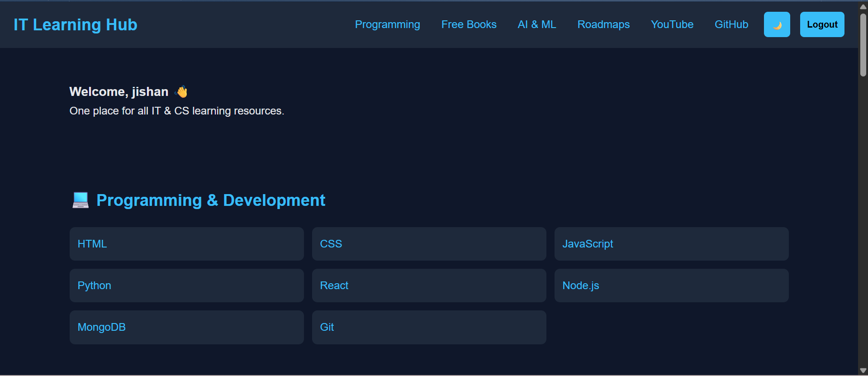Navigate to Roadmaps section
Image resolution: width=868 pixels, height=376 pixels.
(x=603, y=24)
